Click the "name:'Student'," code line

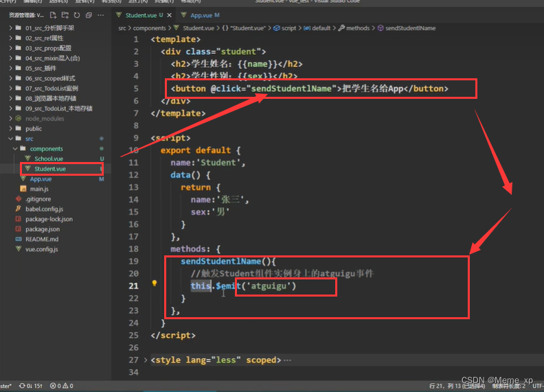click(x=208, y=163)
